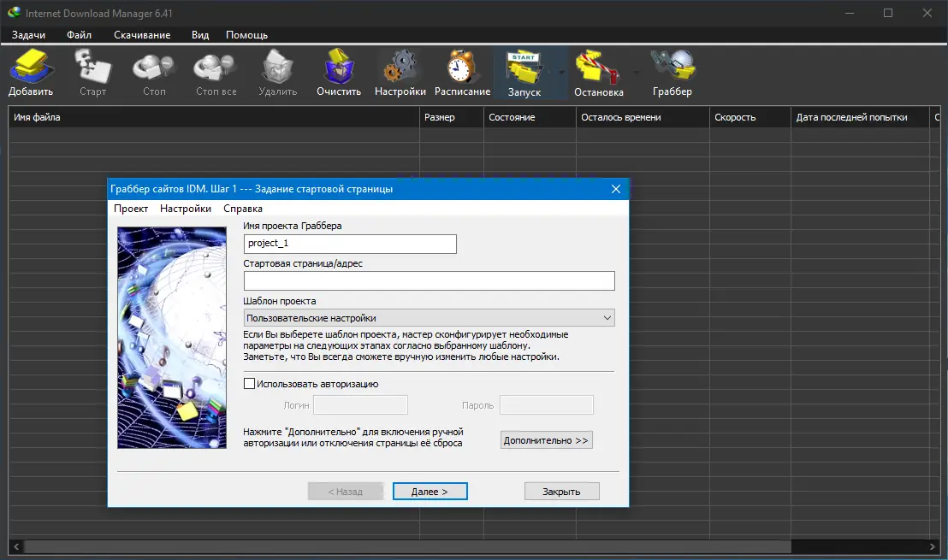
Task: Open the Вид menu
Action: (200, 35)
